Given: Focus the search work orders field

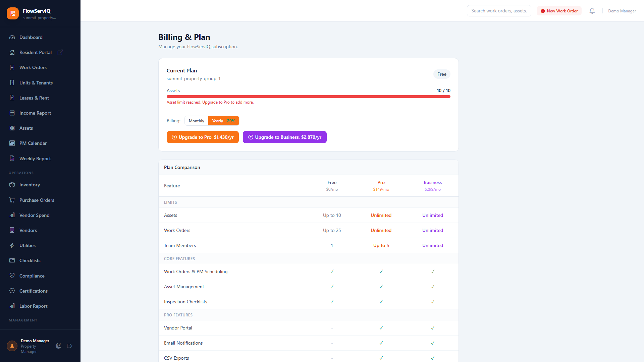Looking at the screenshot, I should coord(499,11).
